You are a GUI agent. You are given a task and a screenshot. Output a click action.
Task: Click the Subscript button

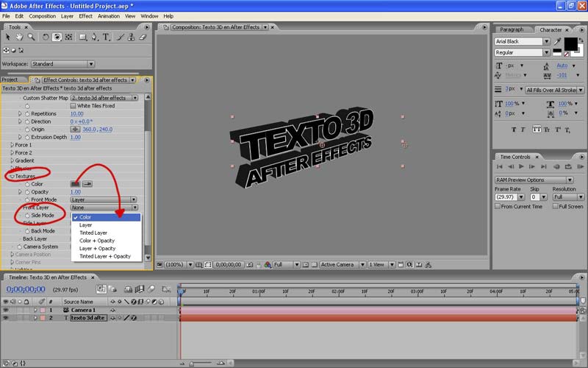coord(567,130)
